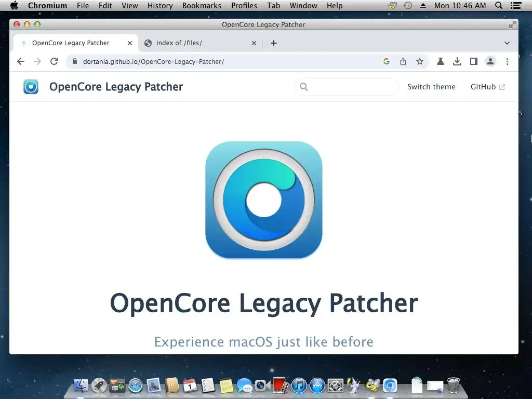Open the Window menu
Screen dimensions: 532x399
303,5
